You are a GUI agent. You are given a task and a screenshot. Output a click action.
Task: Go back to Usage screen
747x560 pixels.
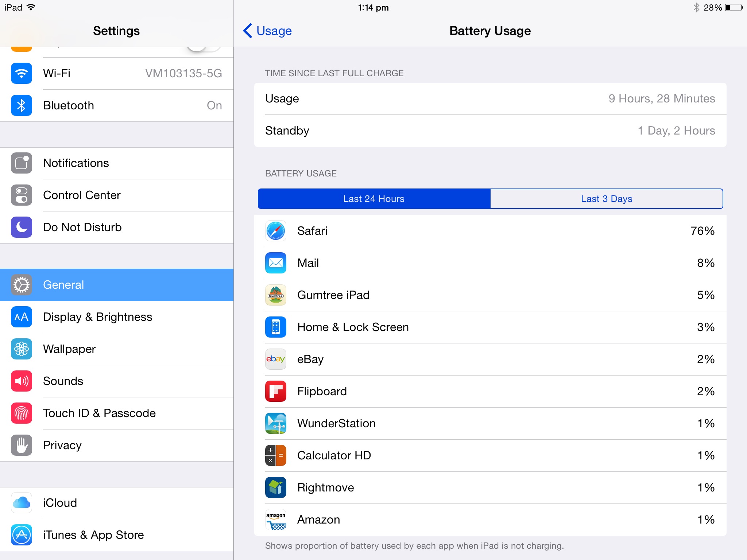[x=267, y=31]
